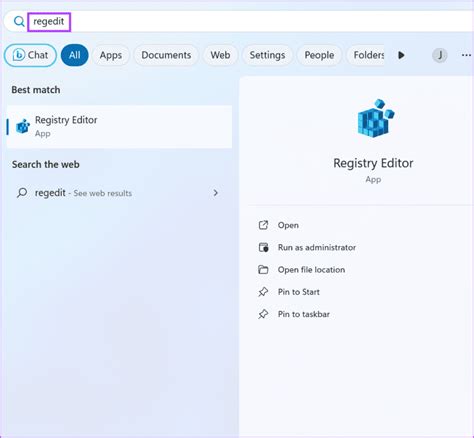
Task: Click Registry Editor icon in best match
Action: click(23, 126)
